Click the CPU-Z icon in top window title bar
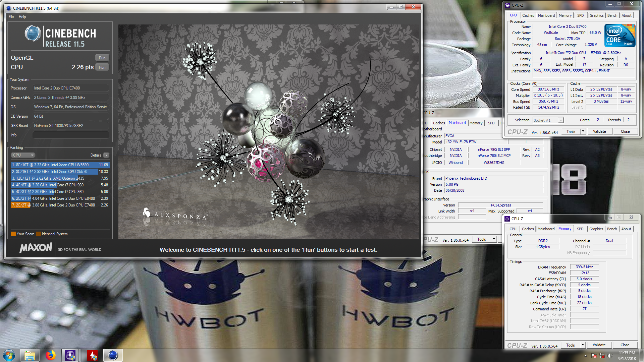Screen dimensions: 644x362 [507, 5]
